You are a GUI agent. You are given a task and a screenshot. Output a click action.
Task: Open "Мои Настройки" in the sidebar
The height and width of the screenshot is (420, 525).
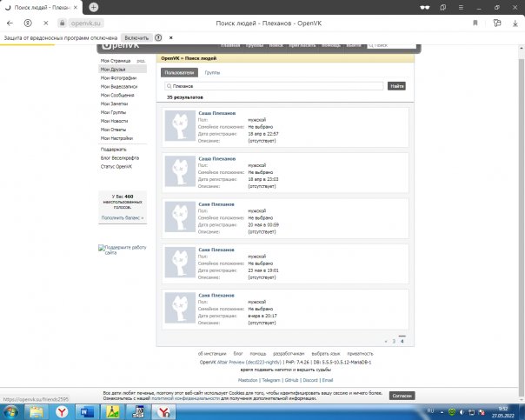pyautogui.click(x=116, y=138)
